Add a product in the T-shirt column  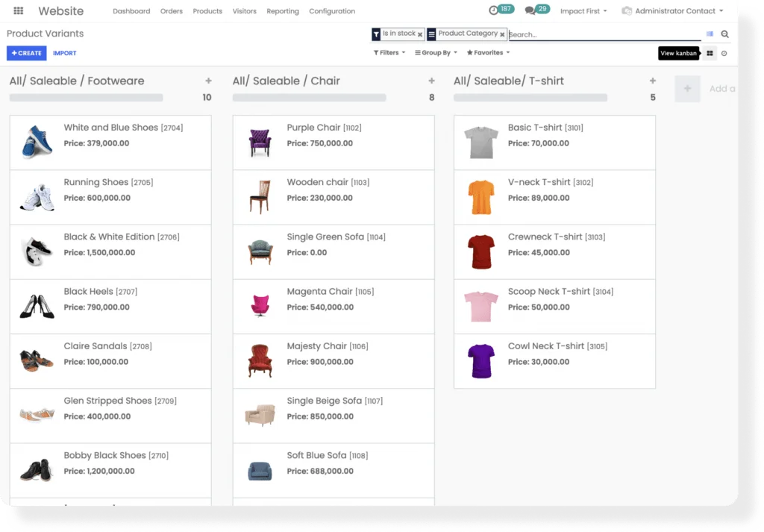click(652, 81)
